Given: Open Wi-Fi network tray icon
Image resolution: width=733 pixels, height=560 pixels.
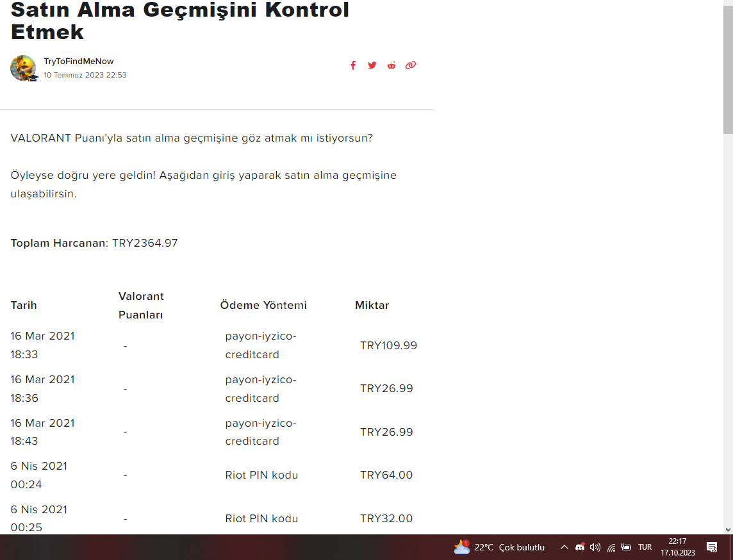Looking at the screenshot, I should coord(611,547).
